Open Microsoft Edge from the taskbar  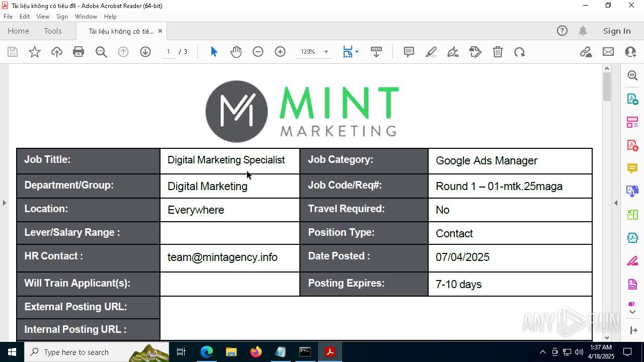click(x=207, y=352)
